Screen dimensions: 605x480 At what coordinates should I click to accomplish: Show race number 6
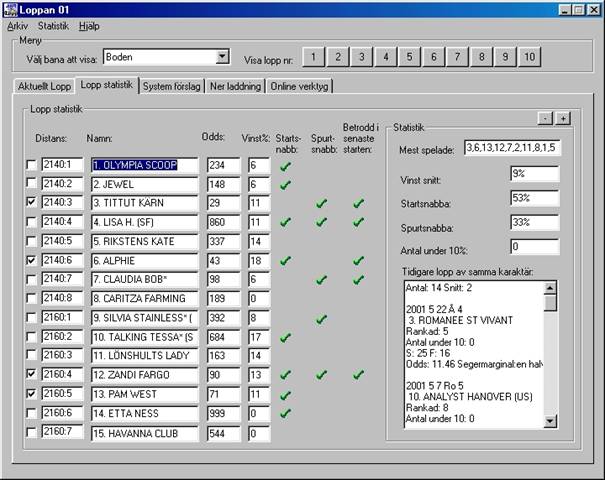pos(434,57)
